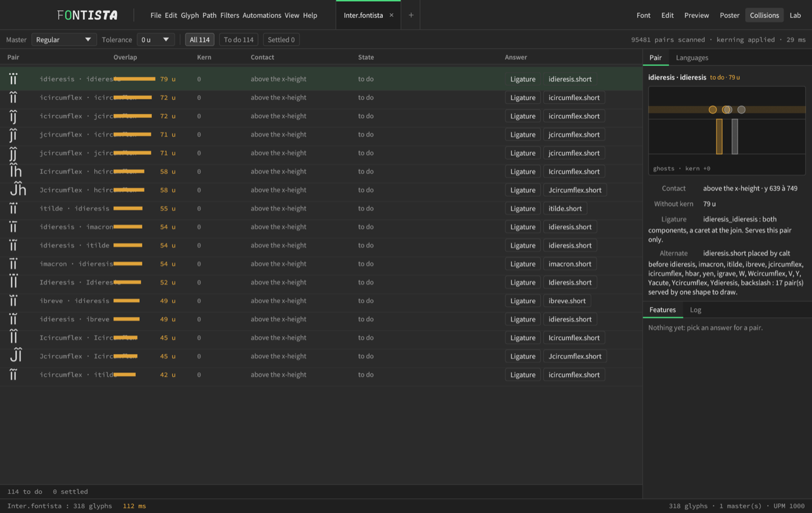Choose Ligature for Jcircumflex · hcircumflex row
This screenshot has height=513, width=812.
[x=523, y=190]
